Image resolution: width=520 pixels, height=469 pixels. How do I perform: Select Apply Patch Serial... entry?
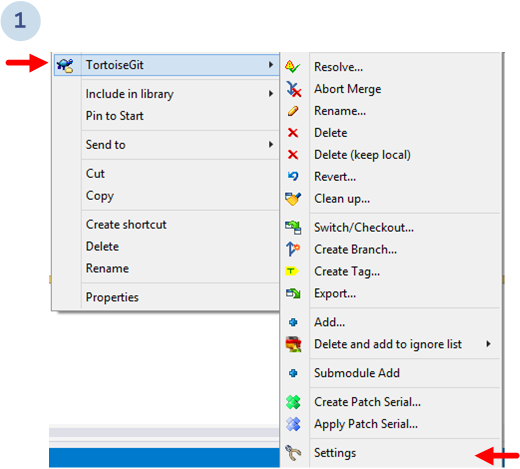[366, 424]
